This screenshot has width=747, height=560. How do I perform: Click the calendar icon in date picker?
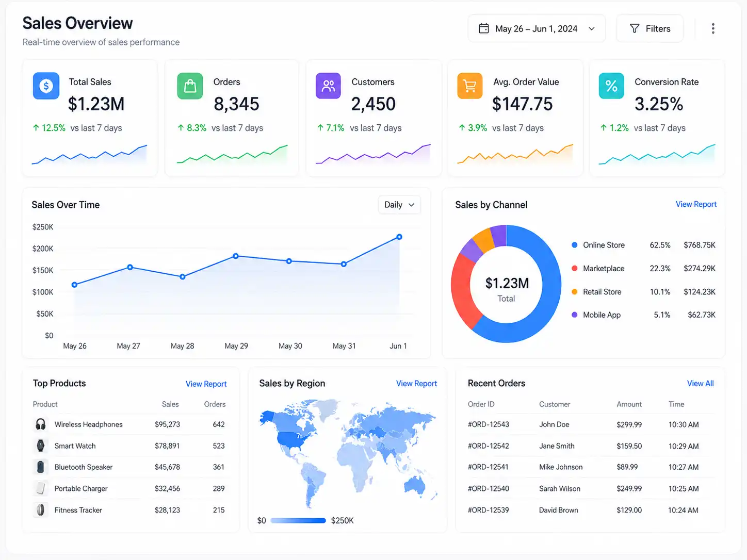(484, 28)
